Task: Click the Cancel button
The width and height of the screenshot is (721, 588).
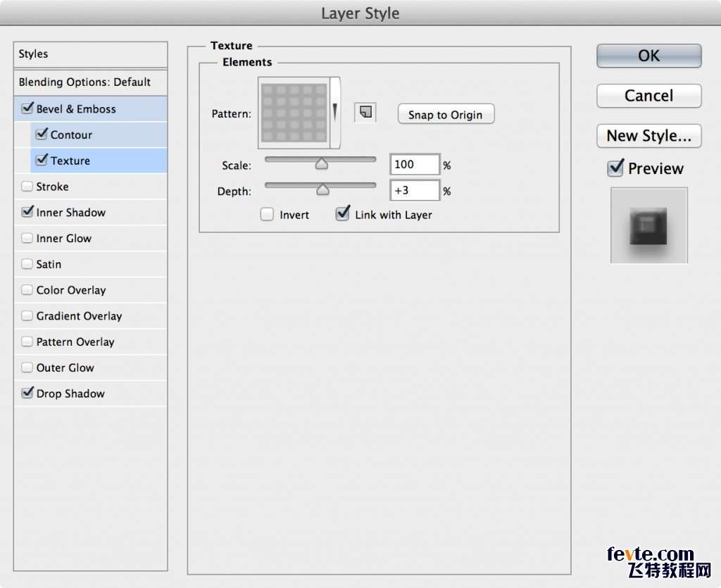Action: (648, 96)
